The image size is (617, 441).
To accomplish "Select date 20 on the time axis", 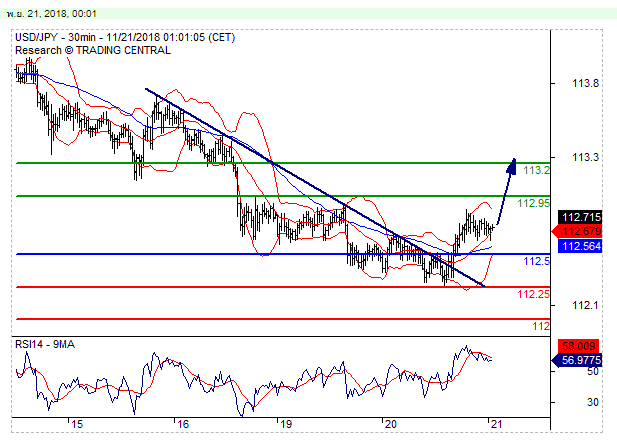I will (390, 424).
